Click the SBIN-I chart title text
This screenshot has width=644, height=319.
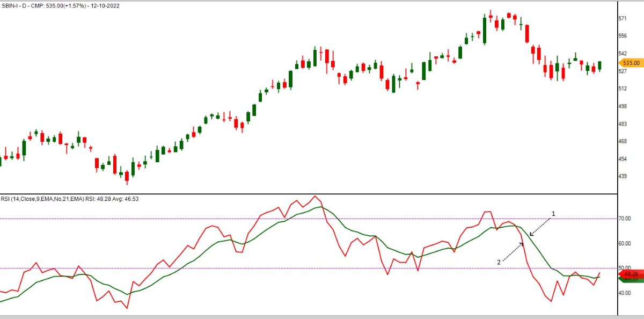(x=60, y=6)
